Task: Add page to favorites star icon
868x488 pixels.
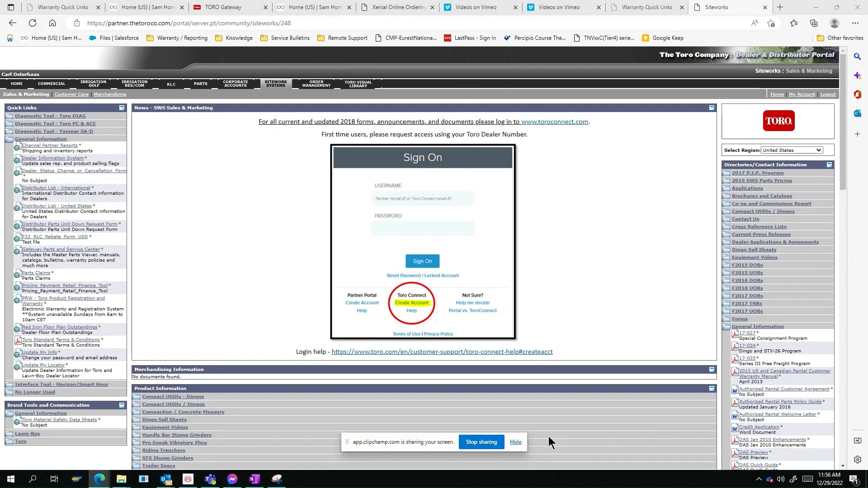Action: click(771, 23)
